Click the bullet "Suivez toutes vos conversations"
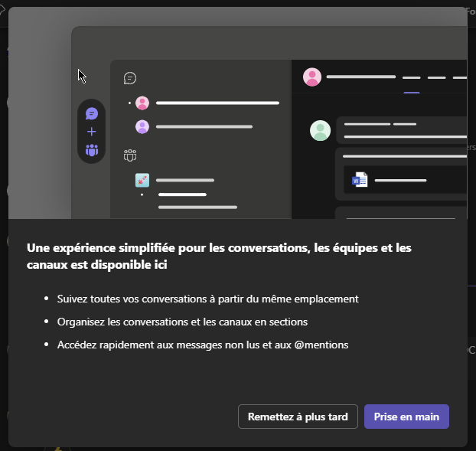476x451 pixels. (207, 299)
